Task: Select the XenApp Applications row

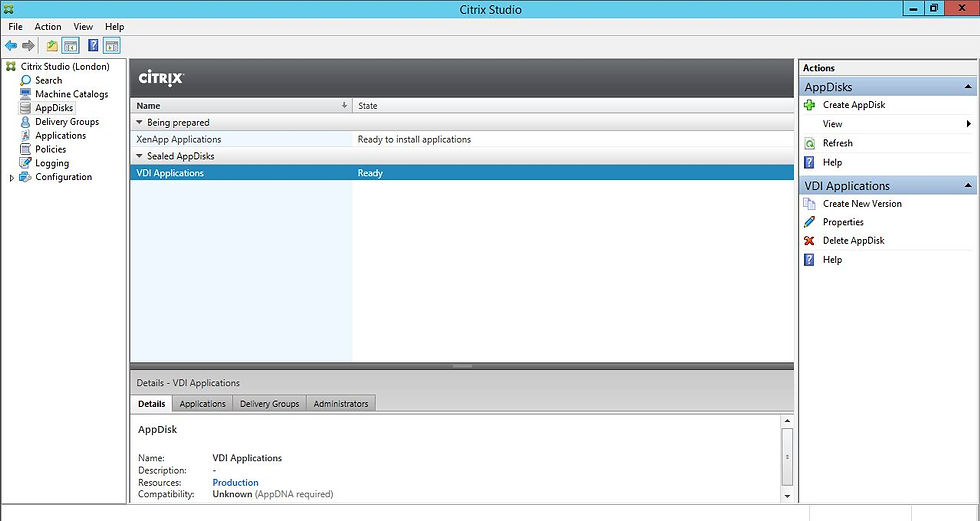Action: (x=462, y=139)
